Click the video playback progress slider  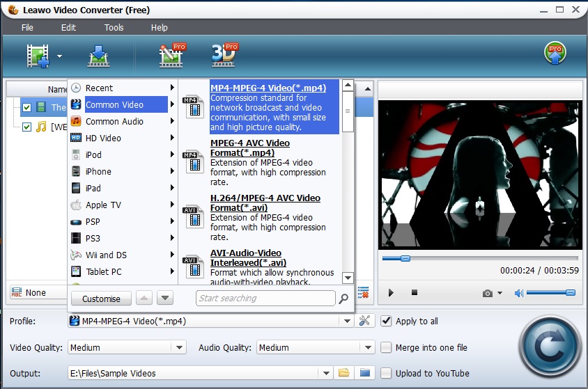480,258
